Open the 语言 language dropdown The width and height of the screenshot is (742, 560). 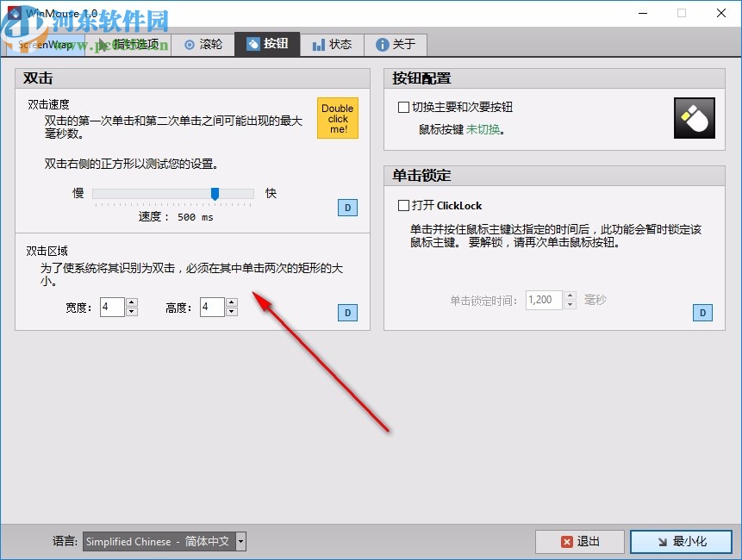165,542
